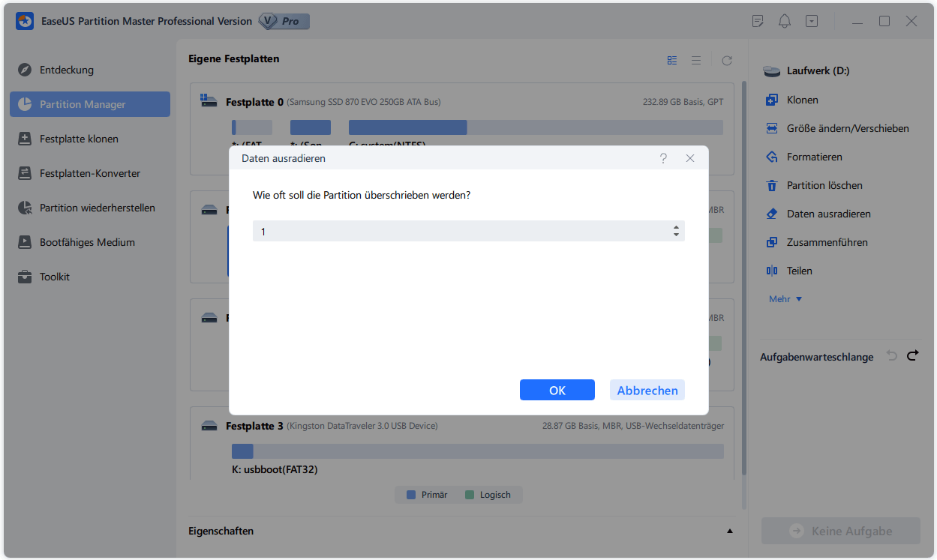Click the Festplatte 3 partition usage bar
937x560 pixels.
[477, 451]
